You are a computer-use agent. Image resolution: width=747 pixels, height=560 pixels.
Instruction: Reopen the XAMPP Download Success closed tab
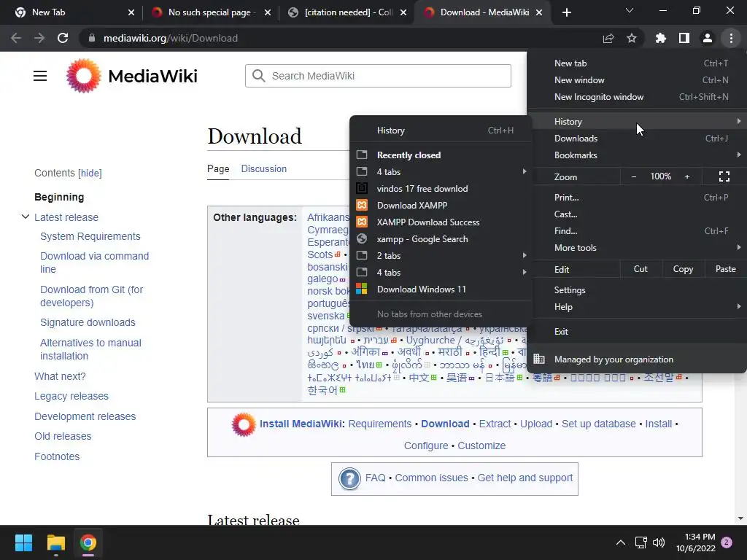[x=441, y=222]
